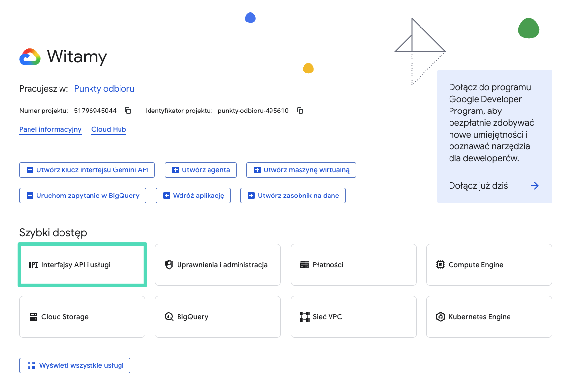Open the Punkty odbioru project link
This screenshot has height=392, width=570.
[x=104, y=89]
